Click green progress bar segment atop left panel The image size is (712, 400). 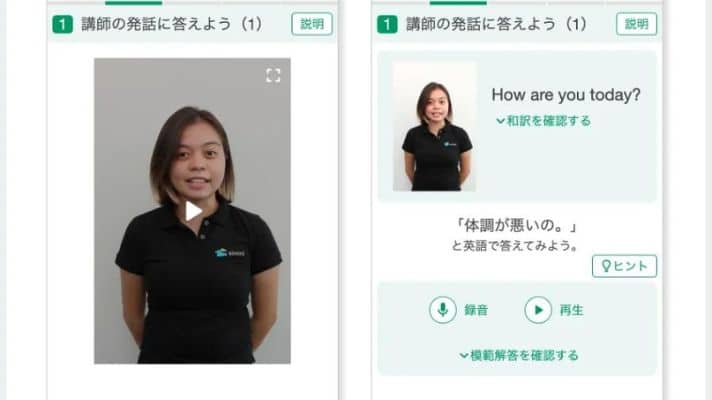click(134, 3)
